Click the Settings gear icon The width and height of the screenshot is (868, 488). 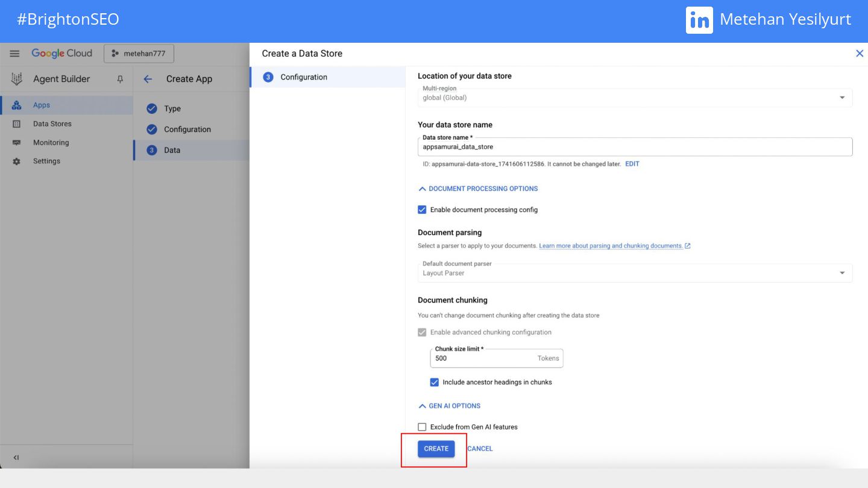pyautogui.click(x=16, y=161)
